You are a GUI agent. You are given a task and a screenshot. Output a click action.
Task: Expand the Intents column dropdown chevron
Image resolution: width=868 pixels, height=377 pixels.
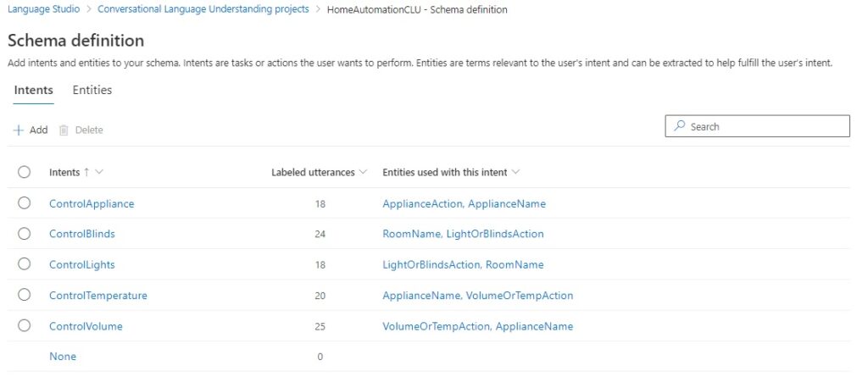(100, 172)
